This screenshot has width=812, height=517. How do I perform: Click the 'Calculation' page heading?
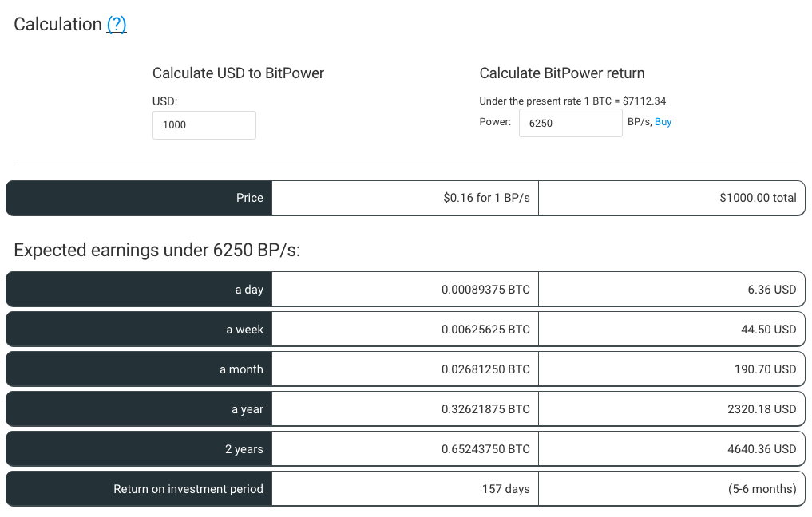(57, 24)
